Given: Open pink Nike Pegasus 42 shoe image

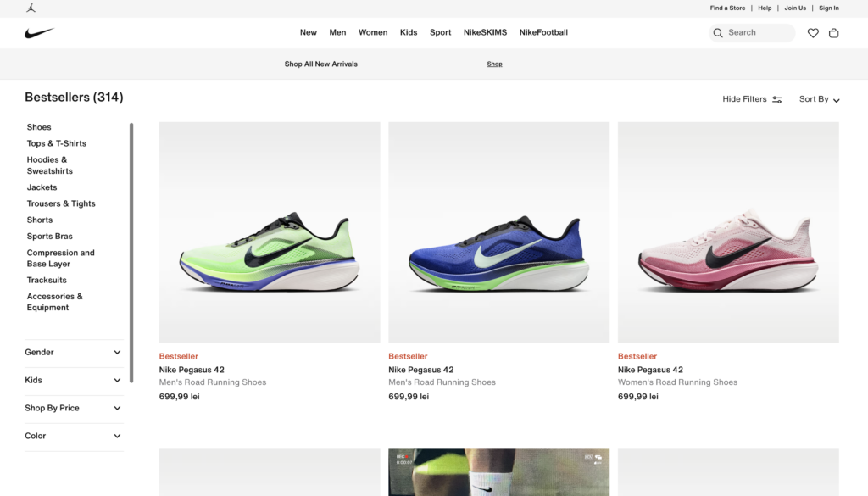Looking at the screenshot, I should (728, 232).
